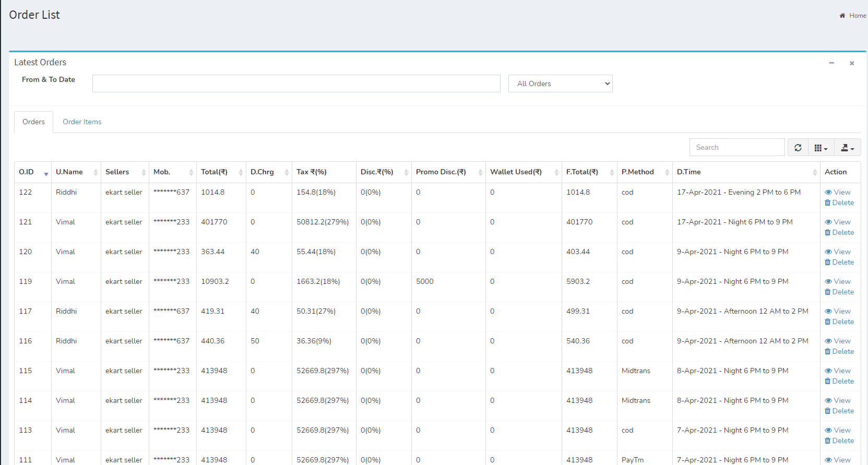868x465 pixels.
Task: Open the All Orders status dropdown
Action: pos(560,84)
